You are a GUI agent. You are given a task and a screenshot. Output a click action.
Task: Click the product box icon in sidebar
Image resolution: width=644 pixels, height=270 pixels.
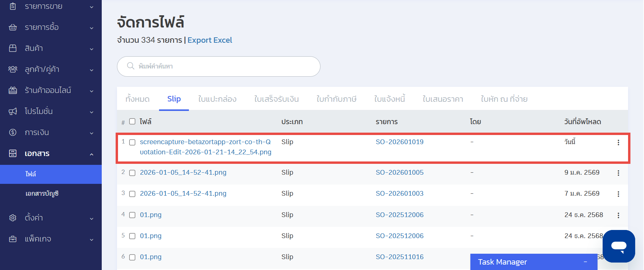click(x=13, y=48)
